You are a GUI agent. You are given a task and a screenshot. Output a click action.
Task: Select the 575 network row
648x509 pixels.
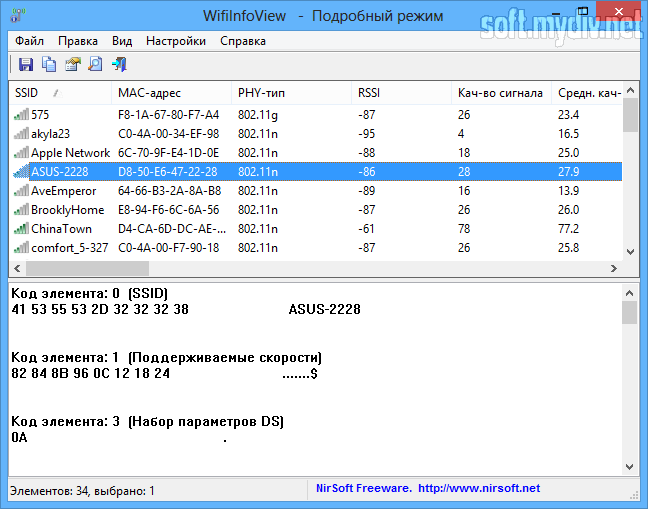pyautogui.click(x=316, y=114)
